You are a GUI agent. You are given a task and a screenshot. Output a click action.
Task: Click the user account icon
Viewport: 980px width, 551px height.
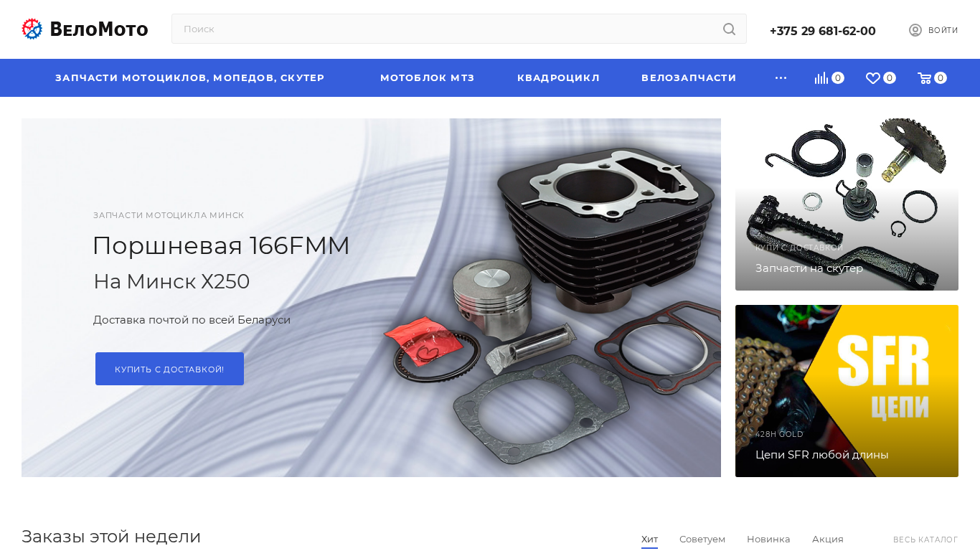[915, 30]
